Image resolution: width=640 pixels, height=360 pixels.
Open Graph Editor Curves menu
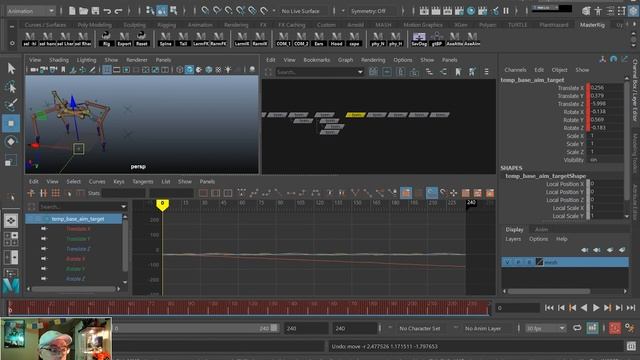[97, 181]
